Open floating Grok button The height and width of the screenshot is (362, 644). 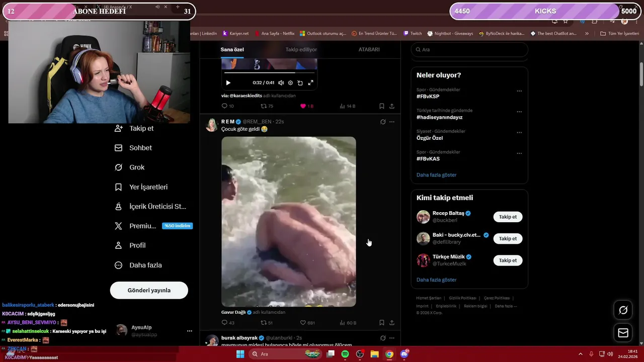[623, 310]
